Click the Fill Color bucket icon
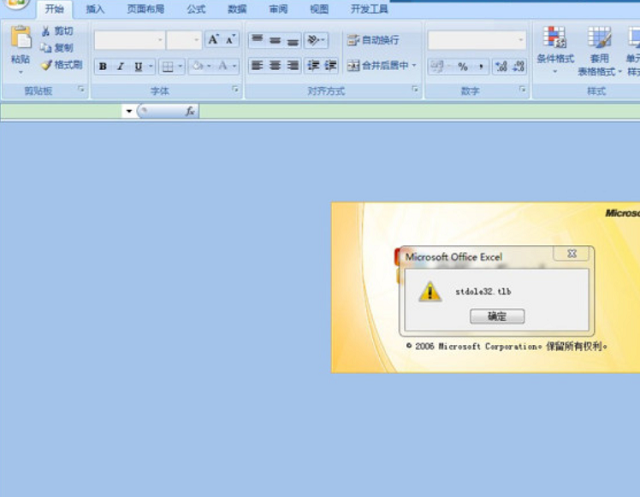Image resolution: width=640 pixels, height=497 pixels. 198,66
